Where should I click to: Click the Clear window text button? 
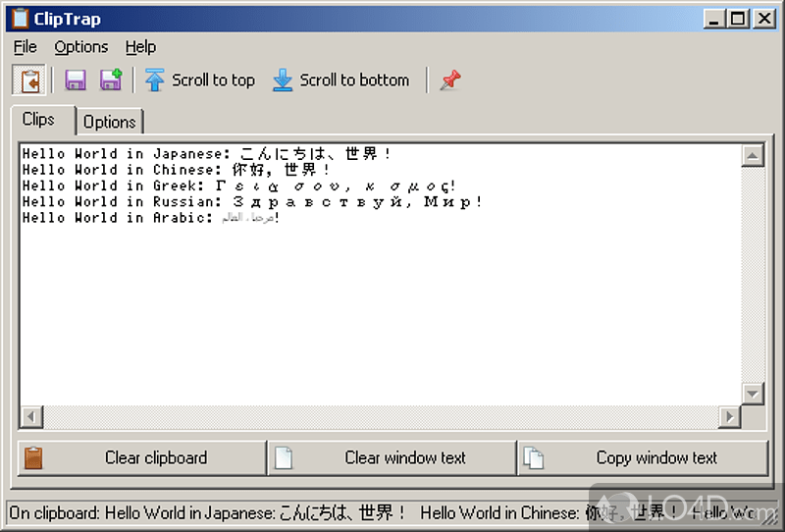tap(392, 457)
